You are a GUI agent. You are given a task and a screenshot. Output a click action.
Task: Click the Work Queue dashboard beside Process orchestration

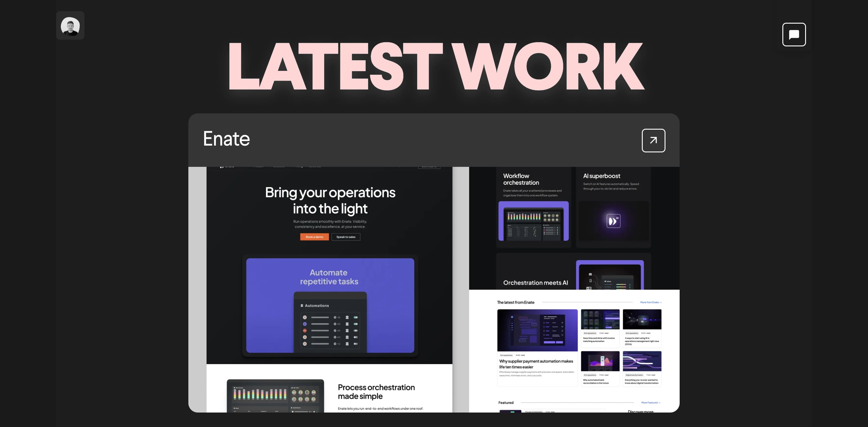coord(275,396)
